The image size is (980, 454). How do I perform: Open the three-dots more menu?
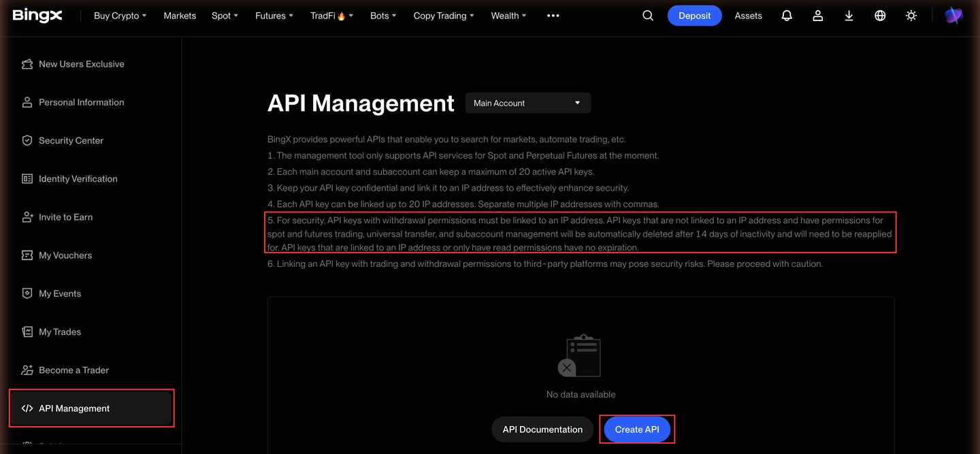553,16
